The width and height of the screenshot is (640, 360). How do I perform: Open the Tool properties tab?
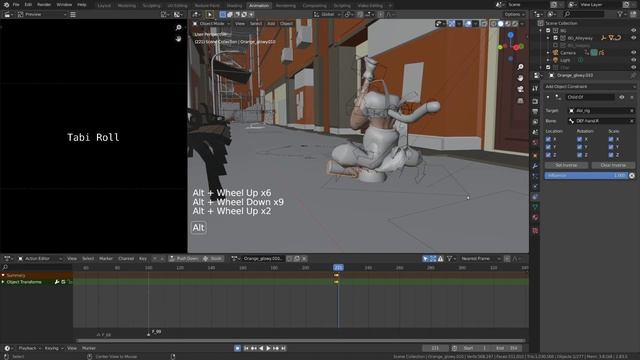coord(535,89)
